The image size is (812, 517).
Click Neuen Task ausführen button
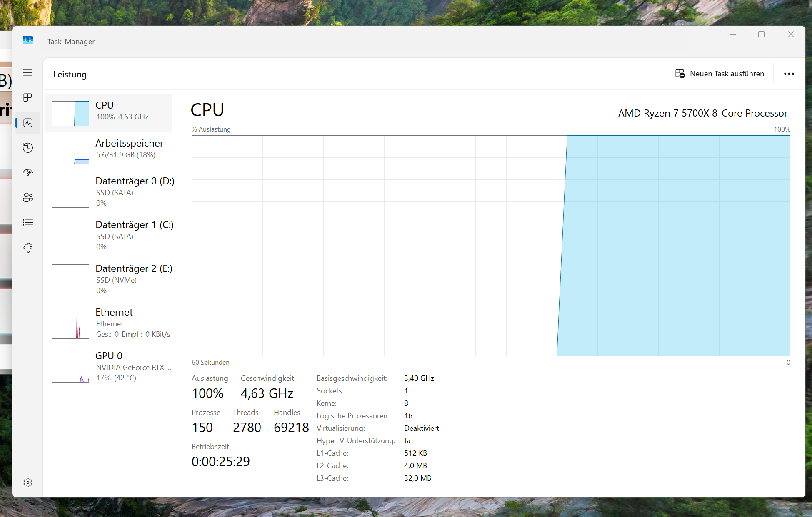click(x=720, y=74)
